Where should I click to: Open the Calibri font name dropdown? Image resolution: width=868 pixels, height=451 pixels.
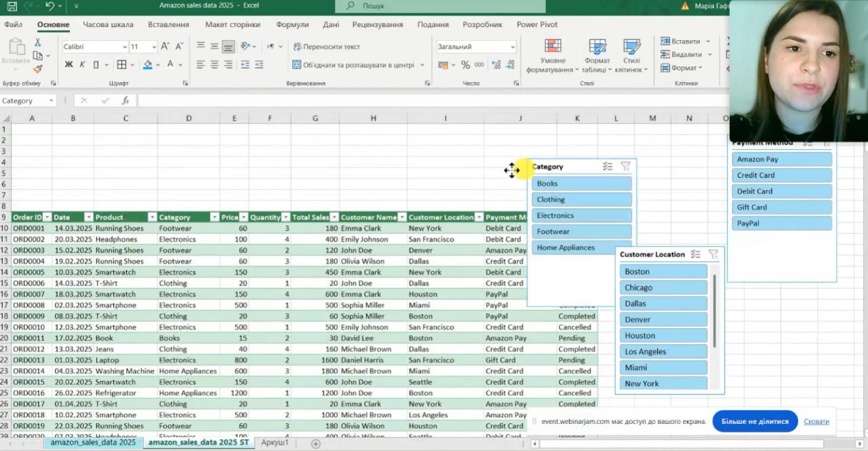point(125,47)
